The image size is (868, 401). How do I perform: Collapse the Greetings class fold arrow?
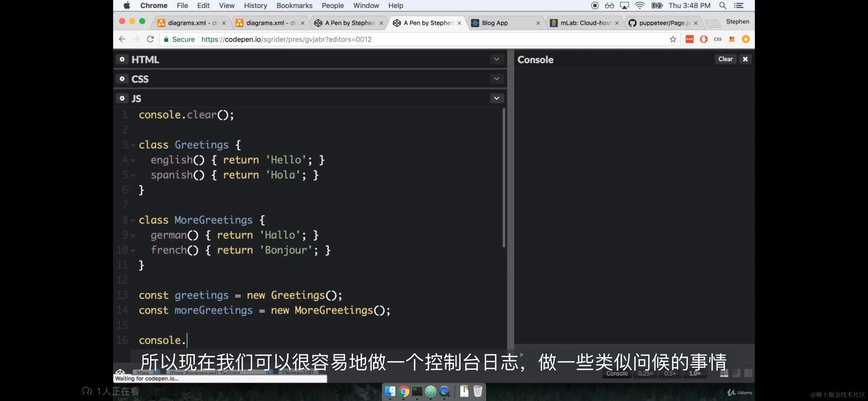click(x=133, y=145)
